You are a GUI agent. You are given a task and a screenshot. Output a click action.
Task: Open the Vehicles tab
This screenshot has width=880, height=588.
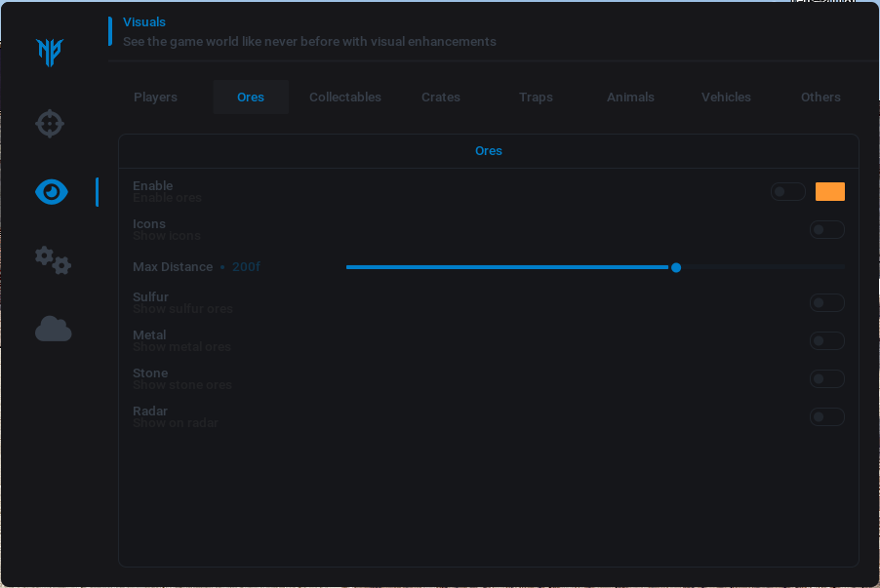726,98
